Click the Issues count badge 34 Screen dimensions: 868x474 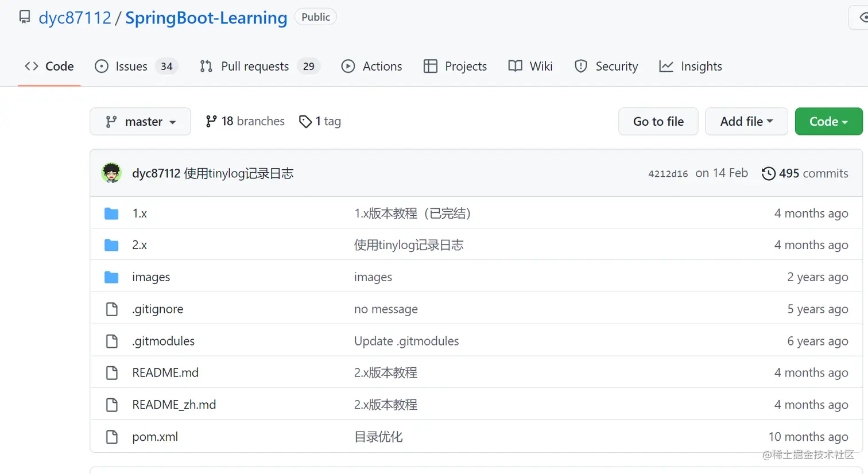[166, 67]
